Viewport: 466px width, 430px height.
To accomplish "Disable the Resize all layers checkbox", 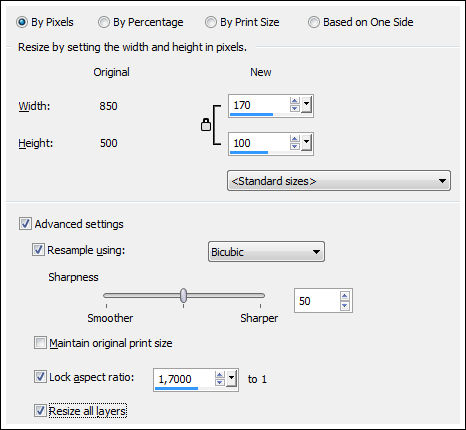I will 40,411.
